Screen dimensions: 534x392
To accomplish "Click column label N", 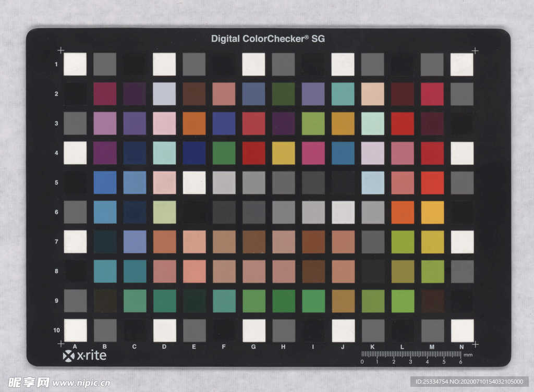I will click(x=462, y=347).
